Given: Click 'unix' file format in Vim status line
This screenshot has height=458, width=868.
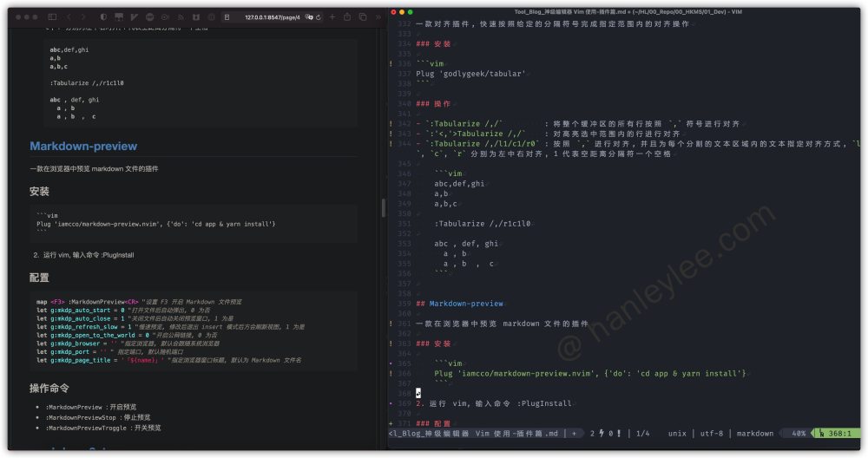Looking at the screenshot, I should tap(677, 433).
